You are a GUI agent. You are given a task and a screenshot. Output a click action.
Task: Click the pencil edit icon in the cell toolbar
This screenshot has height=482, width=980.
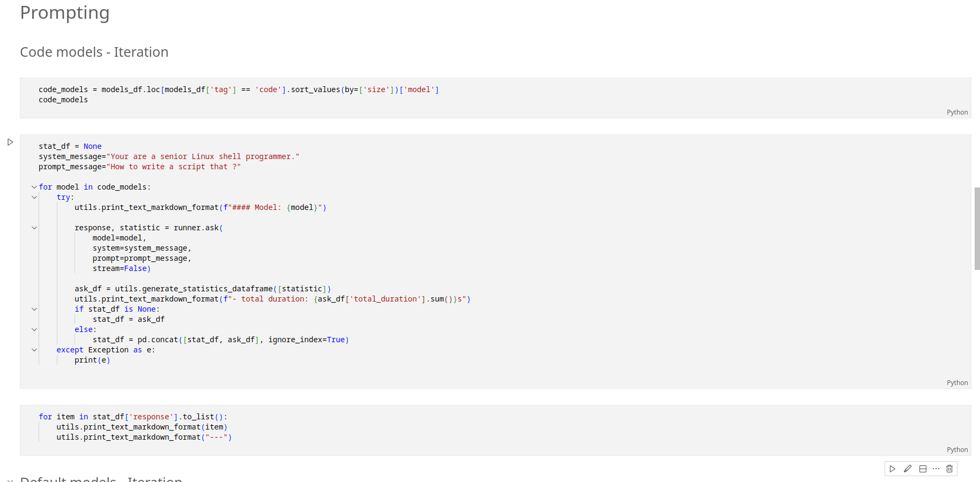(908, 469)
